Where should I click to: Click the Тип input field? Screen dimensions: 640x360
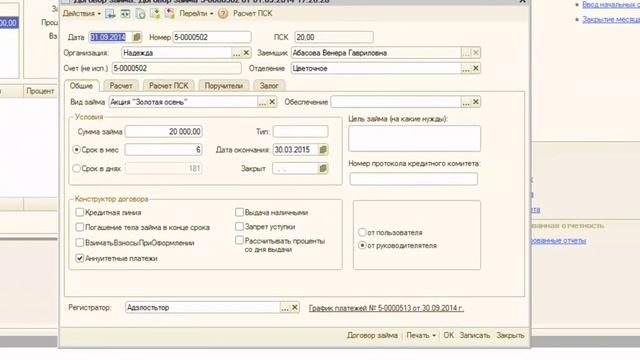[300, 131]
